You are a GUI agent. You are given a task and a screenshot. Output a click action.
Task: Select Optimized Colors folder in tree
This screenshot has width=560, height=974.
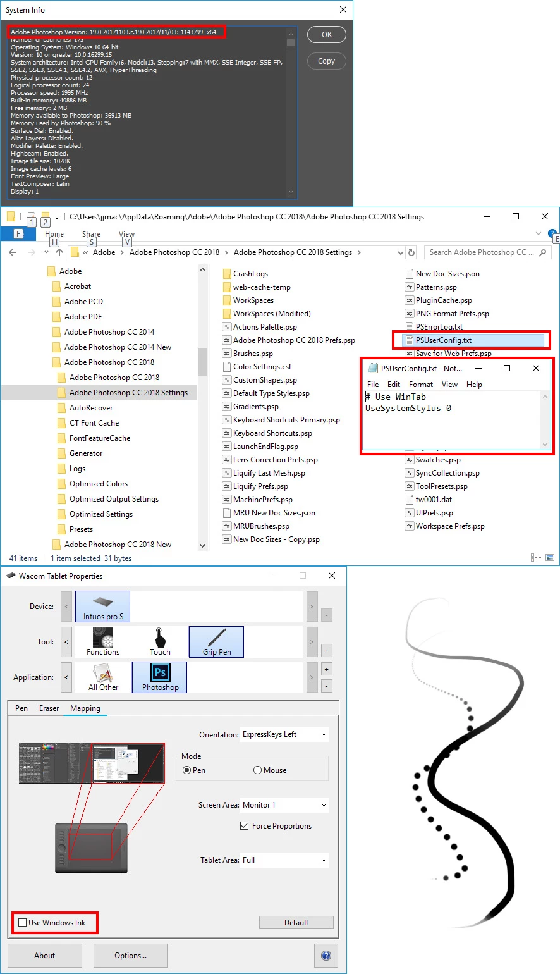pos(99,484)
